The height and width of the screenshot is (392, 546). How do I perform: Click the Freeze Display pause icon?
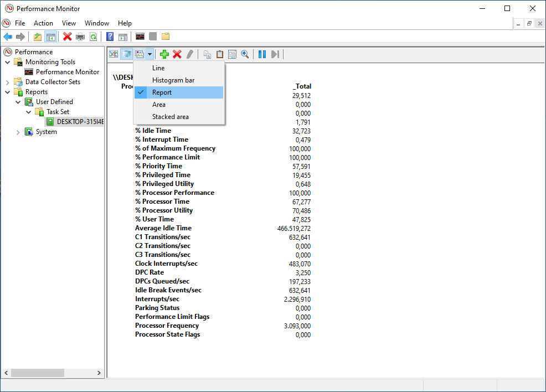pyautogui.click(x=260, y=54)
